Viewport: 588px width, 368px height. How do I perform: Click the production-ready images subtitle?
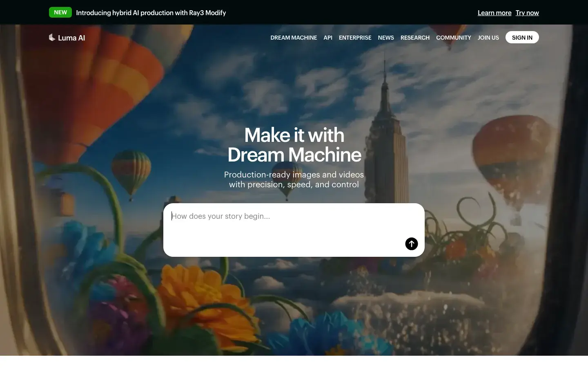294,180
